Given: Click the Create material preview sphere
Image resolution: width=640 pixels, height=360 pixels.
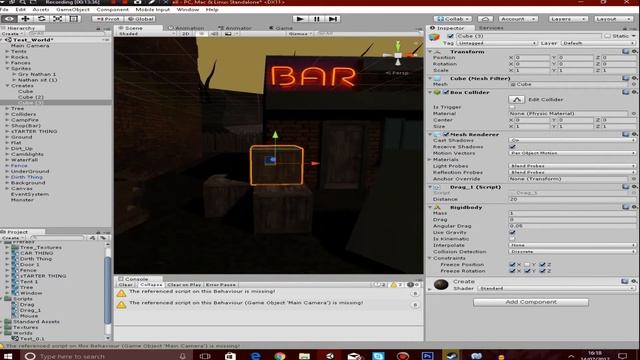Looking at the screenshot, I should point(441,284).
